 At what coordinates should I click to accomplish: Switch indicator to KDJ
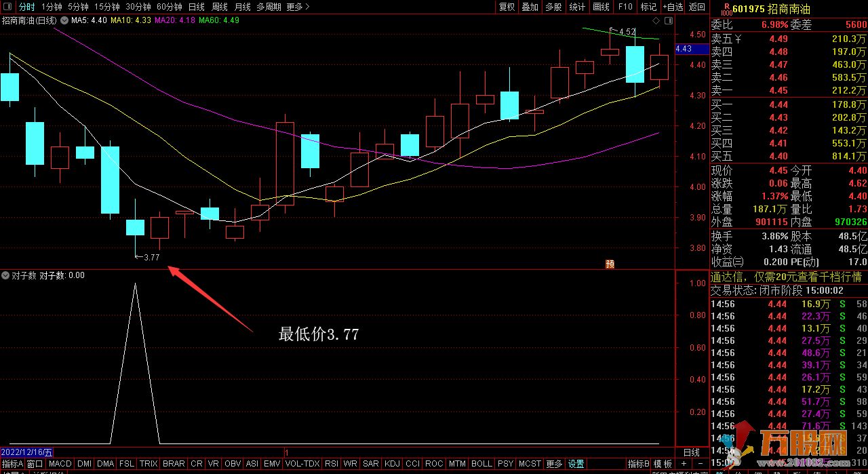[392, 464]
